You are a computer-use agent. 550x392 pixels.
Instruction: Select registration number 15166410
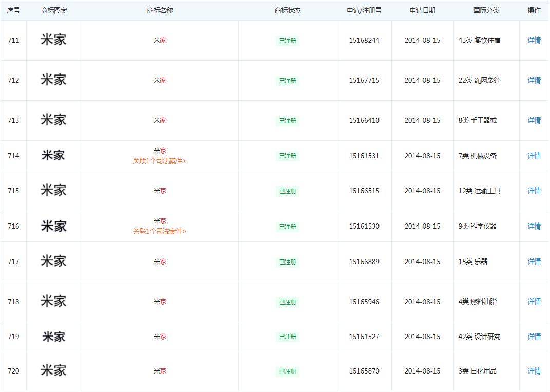point(364,120)
